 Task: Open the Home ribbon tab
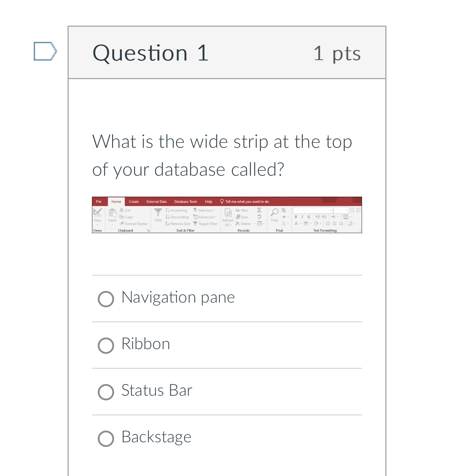point(116,202)
